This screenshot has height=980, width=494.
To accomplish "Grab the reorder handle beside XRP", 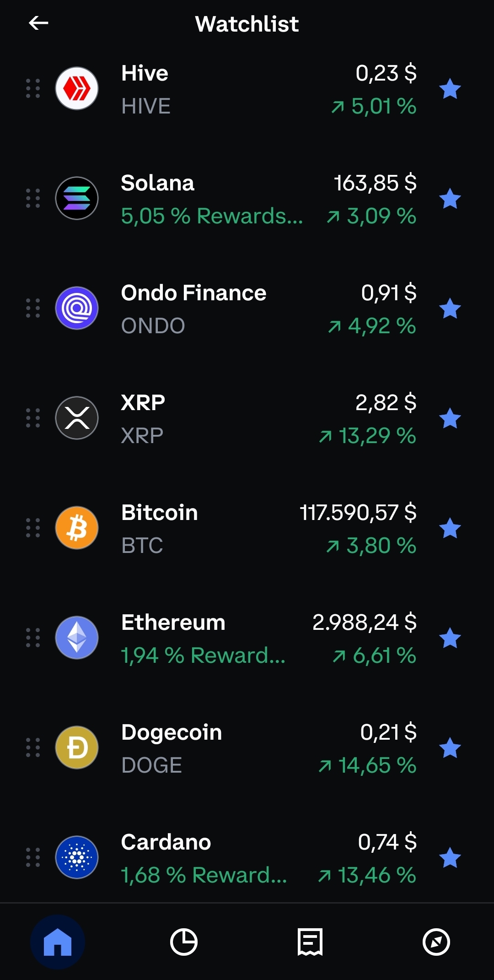I will pos(33,418).
